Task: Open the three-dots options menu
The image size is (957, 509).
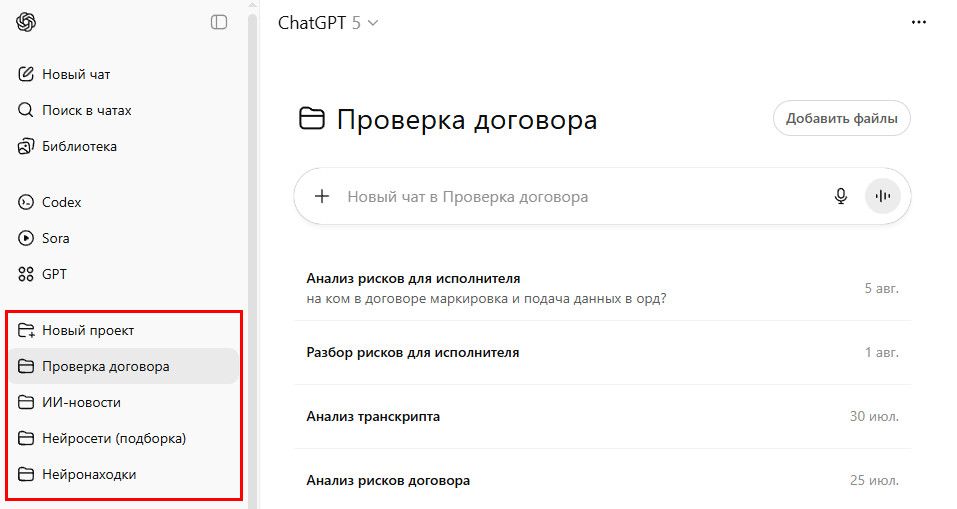Action: click(919, 23)
